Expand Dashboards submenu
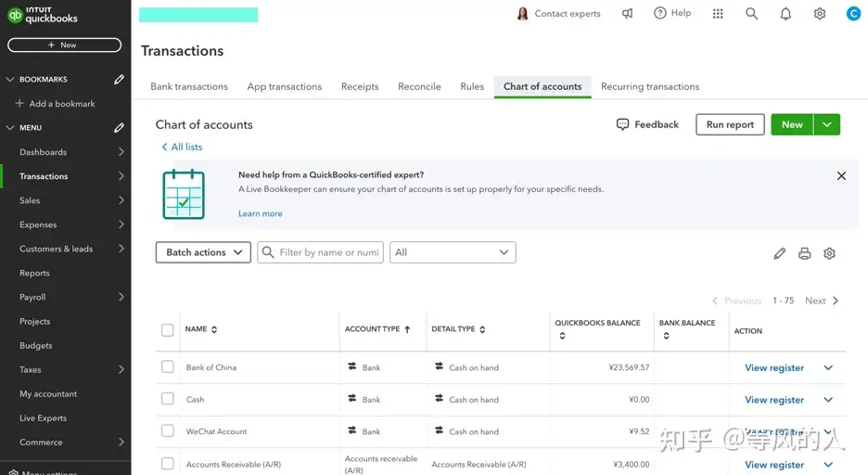The image size is (868, 475). (x=121, y=152)
